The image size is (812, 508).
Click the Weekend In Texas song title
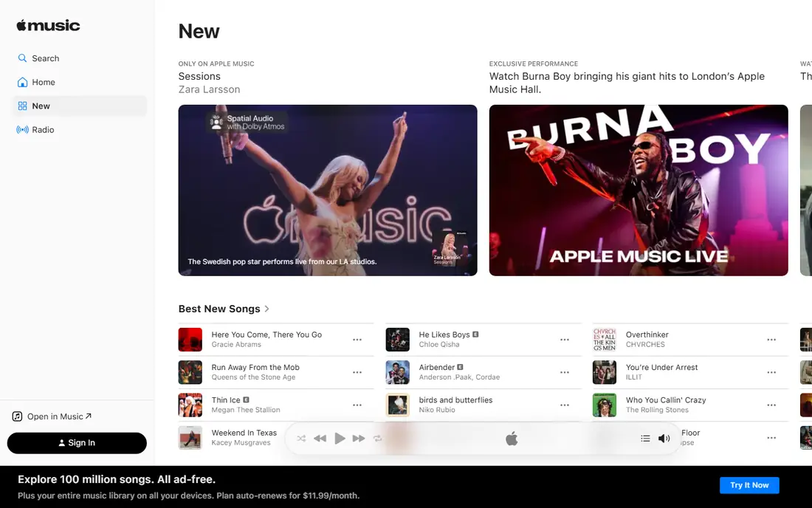click(x=244, y=433)
